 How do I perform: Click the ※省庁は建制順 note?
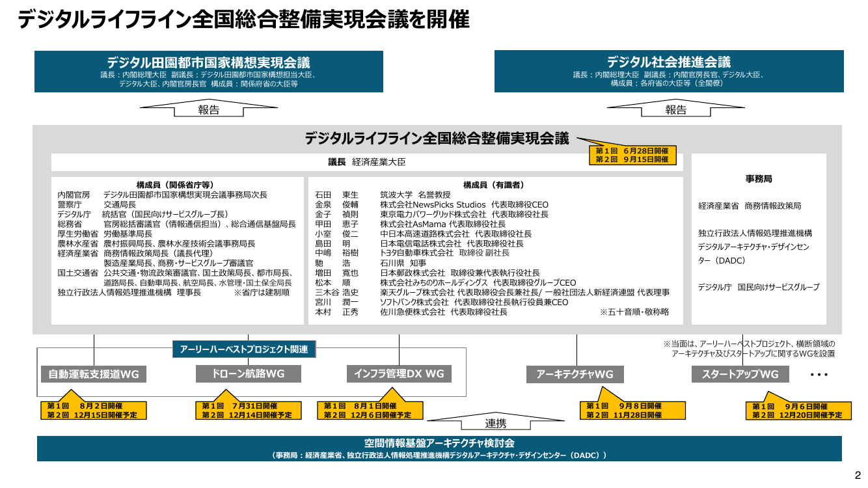coord(262,293)
